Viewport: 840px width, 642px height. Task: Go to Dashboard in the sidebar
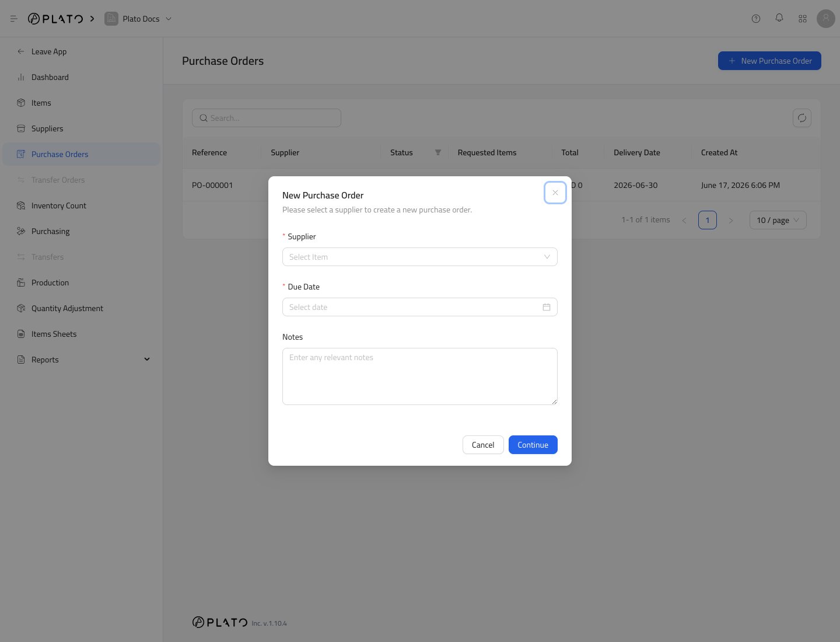pos(81,77)
